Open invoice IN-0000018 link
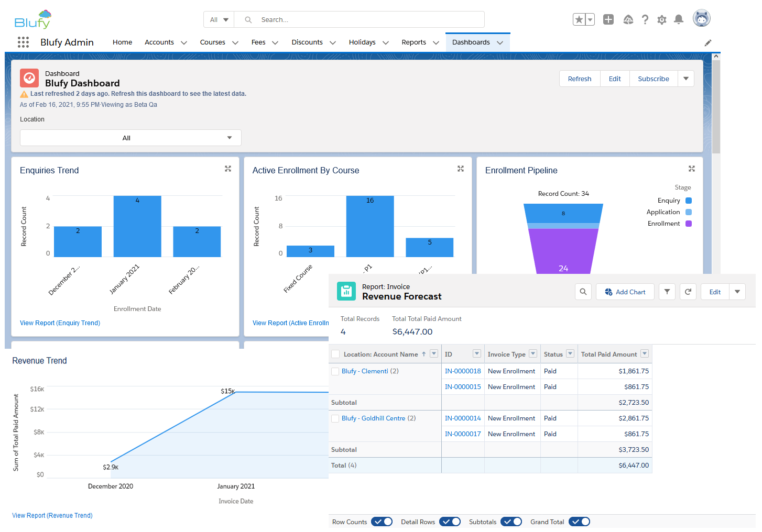This screenshot has width=762, height=532. click(463, 371)
